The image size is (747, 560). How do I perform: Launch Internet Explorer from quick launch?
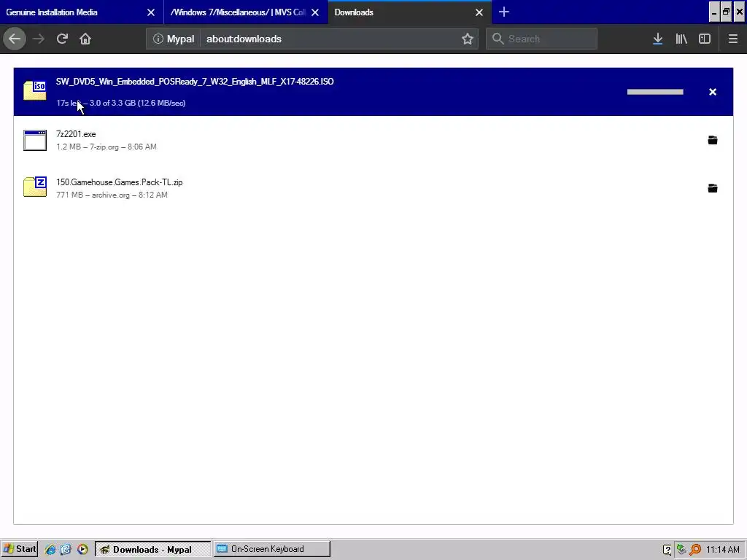point(50,550)
